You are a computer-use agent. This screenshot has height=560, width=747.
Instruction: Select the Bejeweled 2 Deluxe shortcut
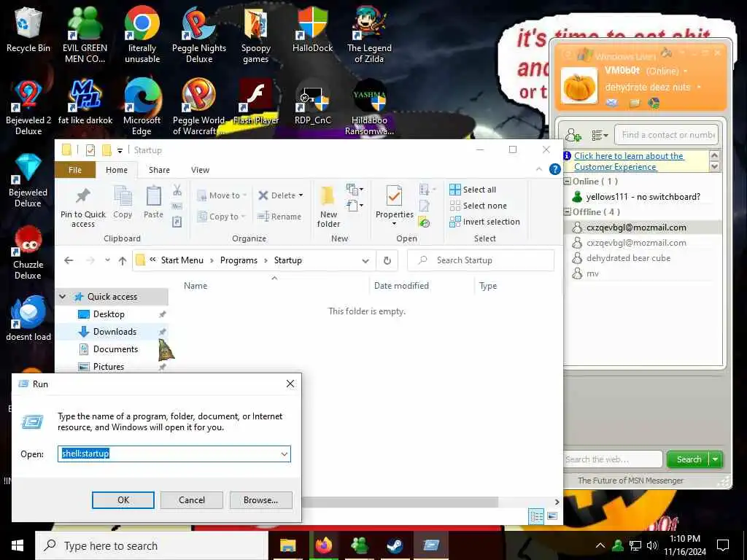pos(28,107)
